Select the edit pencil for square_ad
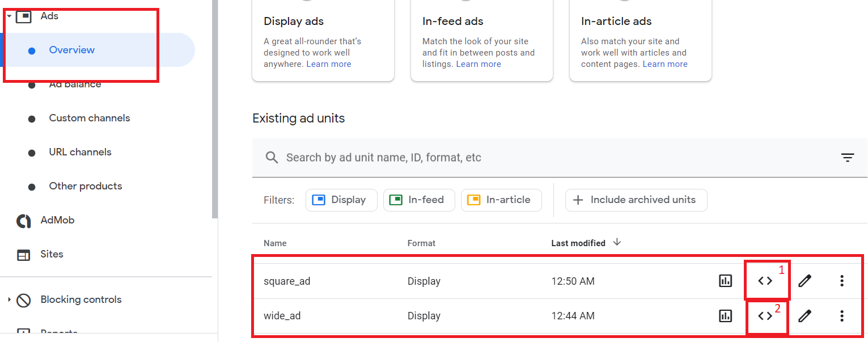868x342 pixels. pyautogui.click(x=805, y=280)
